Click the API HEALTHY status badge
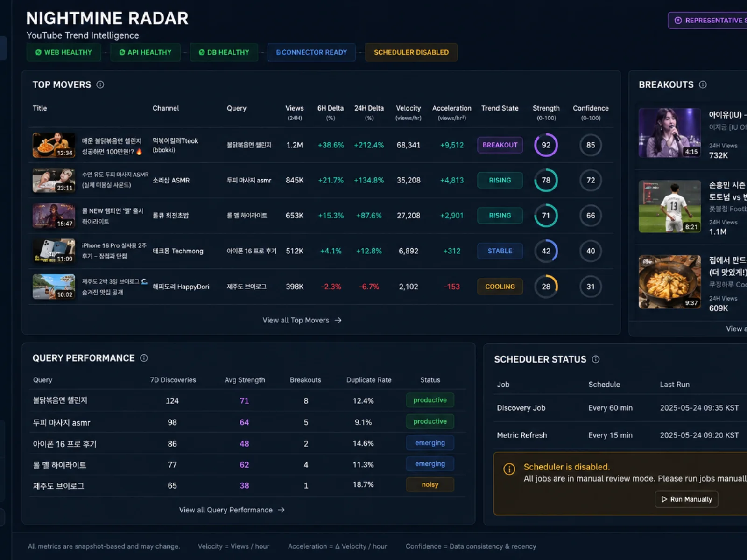The height and width of the screenshot is (560, 747). tap(146, 52)
